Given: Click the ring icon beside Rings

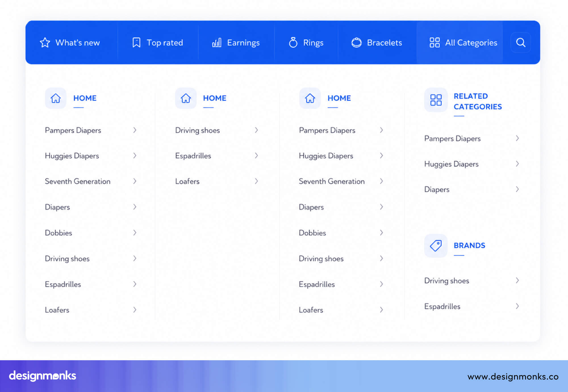Looking at the screenshot, I should click(x=293, y=43).
